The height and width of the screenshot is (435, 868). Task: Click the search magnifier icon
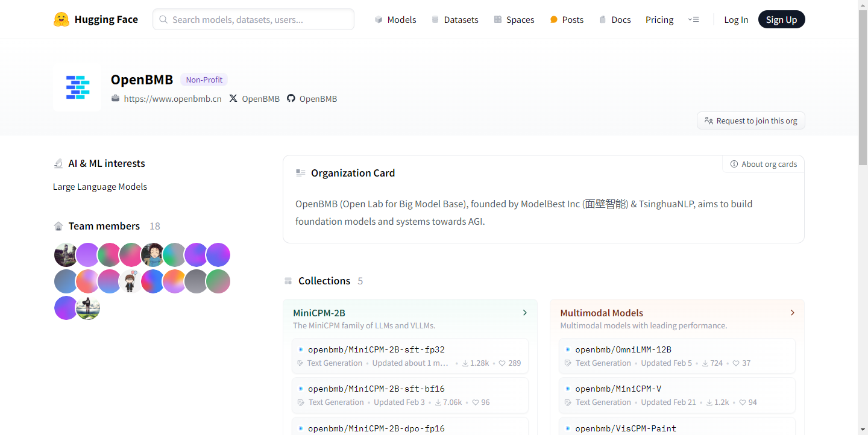[x=163, y=19]
